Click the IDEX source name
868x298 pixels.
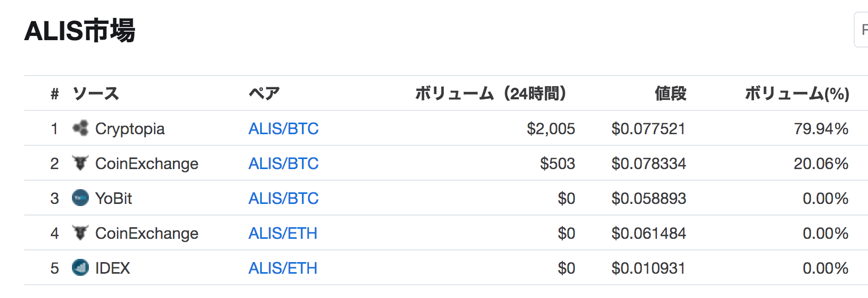(x=113, y=268)
